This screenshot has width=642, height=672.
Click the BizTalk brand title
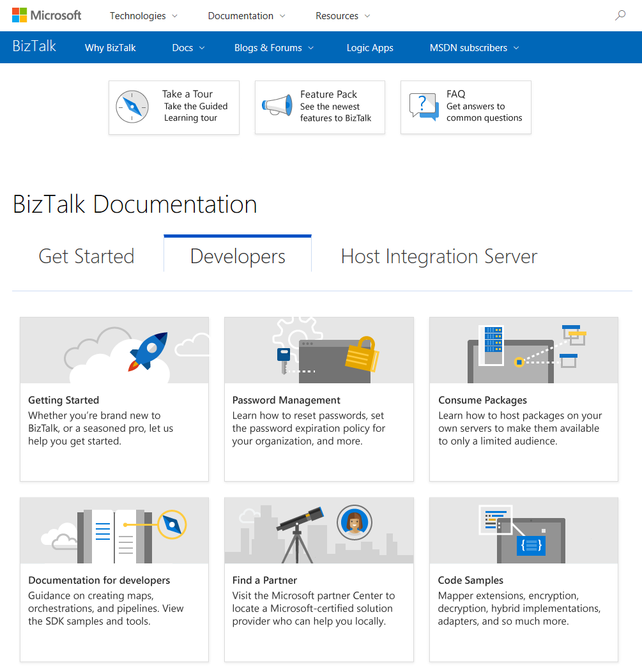coord(34,46)
